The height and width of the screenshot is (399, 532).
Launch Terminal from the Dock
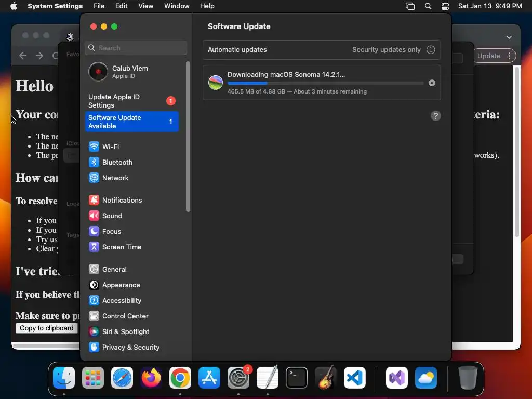tap(297, 378)
